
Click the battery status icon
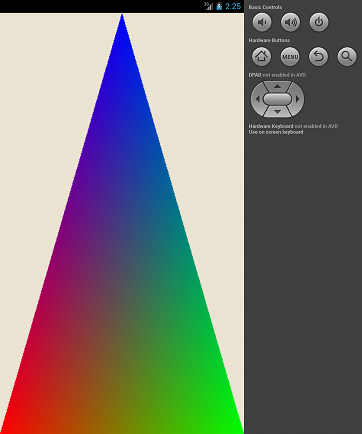(x=219, y=6)
